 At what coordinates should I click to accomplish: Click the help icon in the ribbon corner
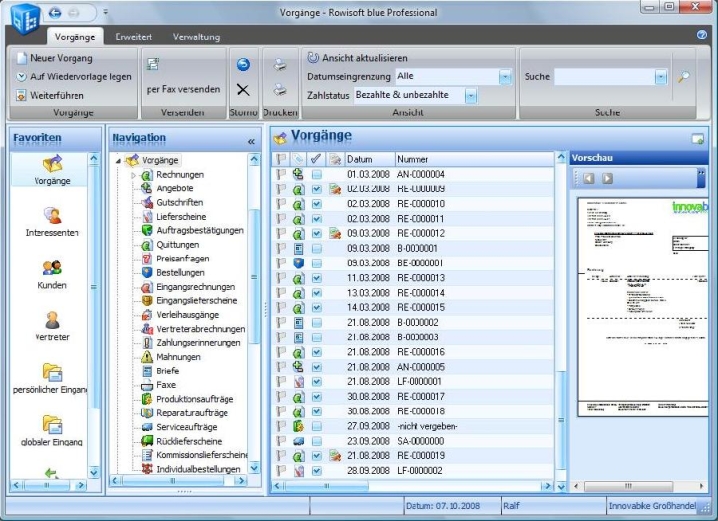point(702,35)
